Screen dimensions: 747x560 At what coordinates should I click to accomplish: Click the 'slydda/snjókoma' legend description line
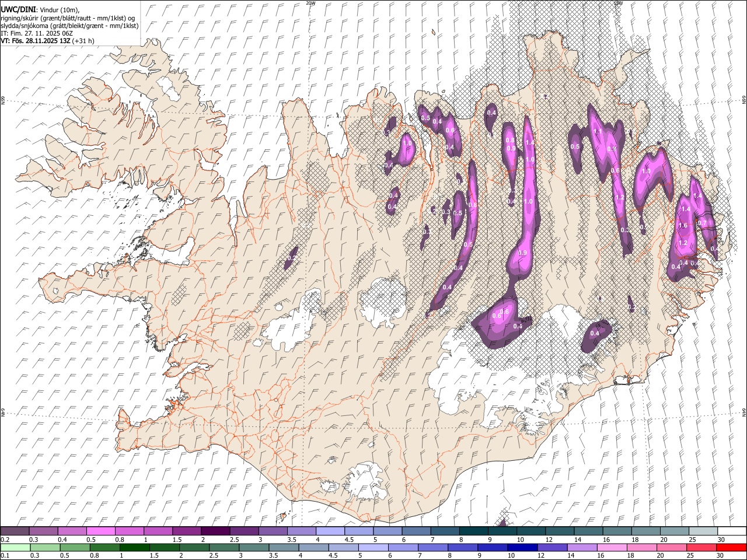(x=70, y=26)
